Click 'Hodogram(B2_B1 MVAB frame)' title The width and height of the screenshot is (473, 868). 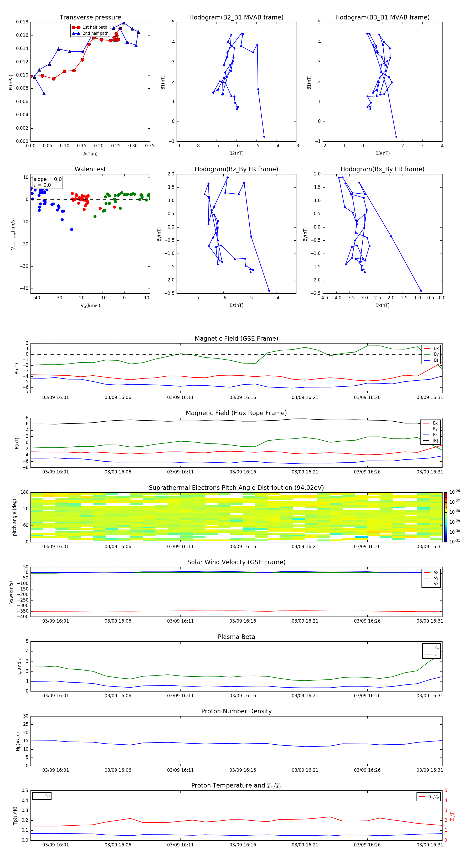tap(236, 18)
